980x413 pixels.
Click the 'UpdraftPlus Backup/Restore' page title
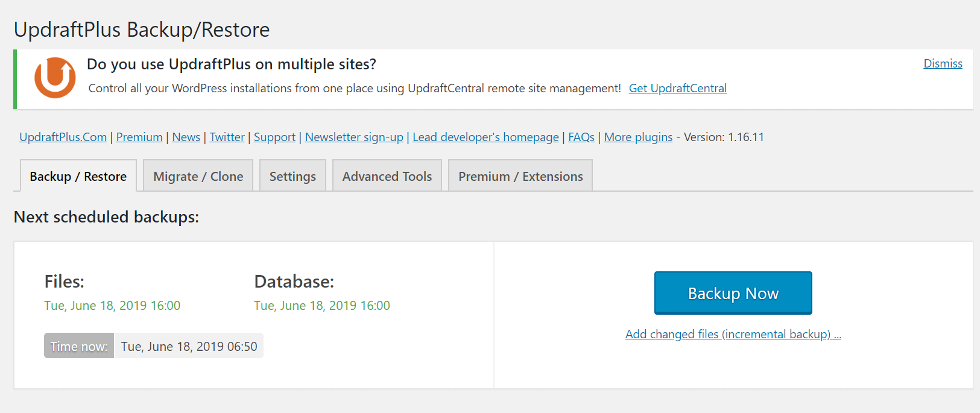coord(142,30)
